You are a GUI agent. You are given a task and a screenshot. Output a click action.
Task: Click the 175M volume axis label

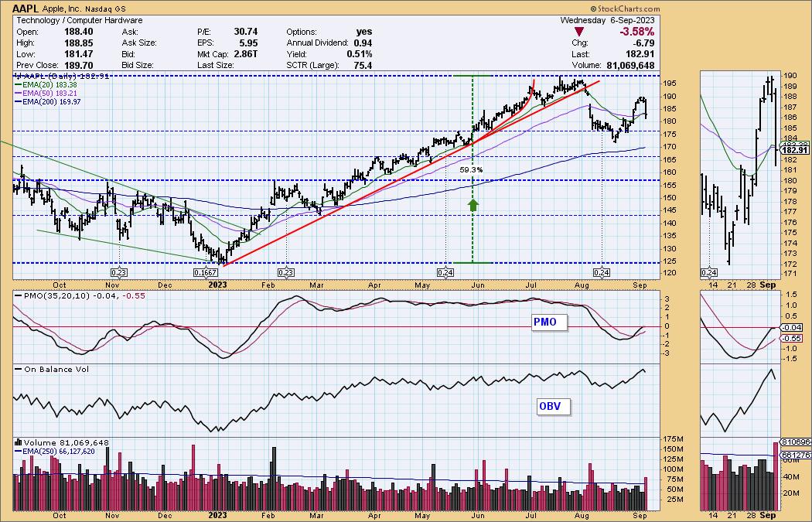[x=673, y=440]
